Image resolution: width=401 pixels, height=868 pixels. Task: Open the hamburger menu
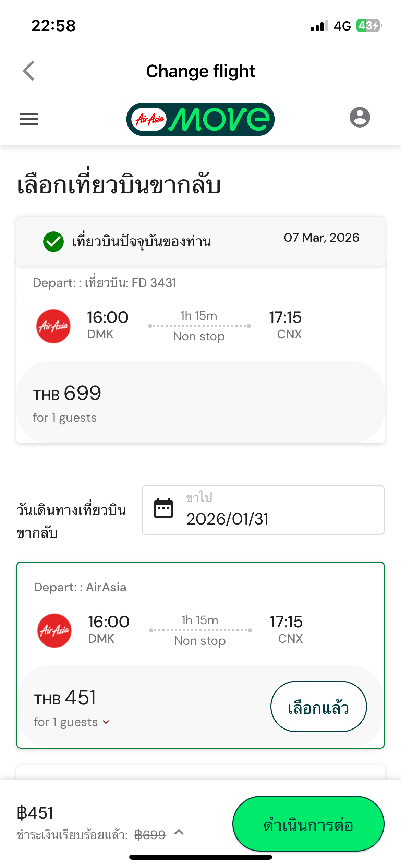click(x=29, y=119)
